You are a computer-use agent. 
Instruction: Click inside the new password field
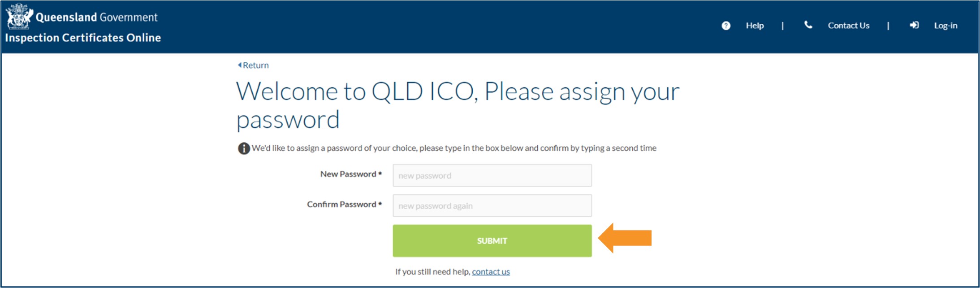(492, 175)
